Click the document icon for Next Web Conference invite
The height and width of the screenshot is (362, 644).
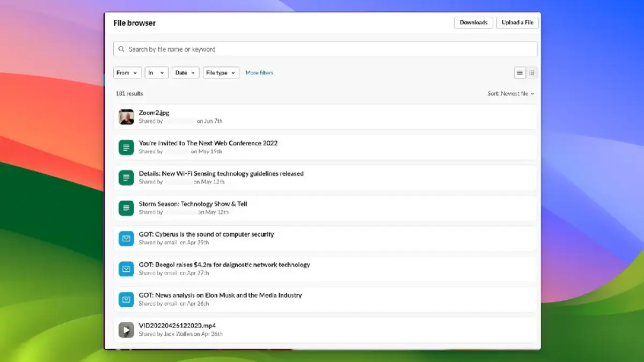[x=126, y=147]
